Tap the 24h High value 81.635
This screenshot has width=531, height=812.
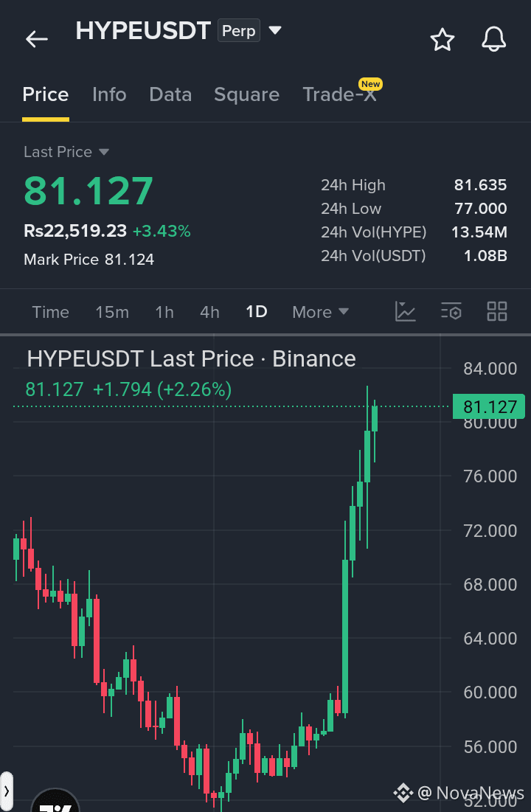(480, 185)
